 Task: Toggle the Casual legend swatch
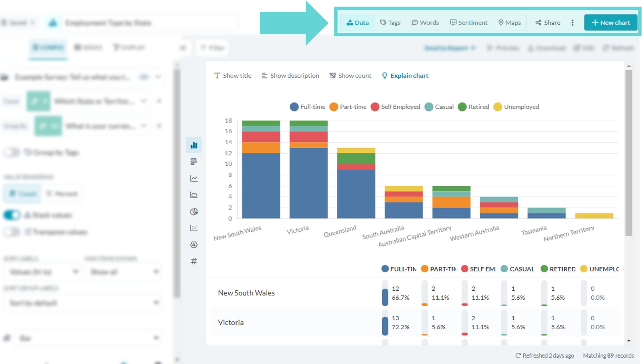429,107
